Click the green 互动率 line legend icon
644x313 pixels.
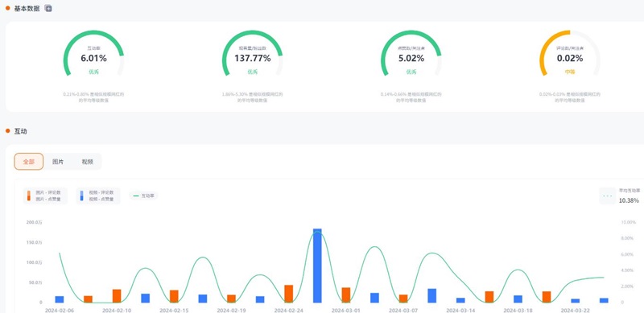pos(136,196)
